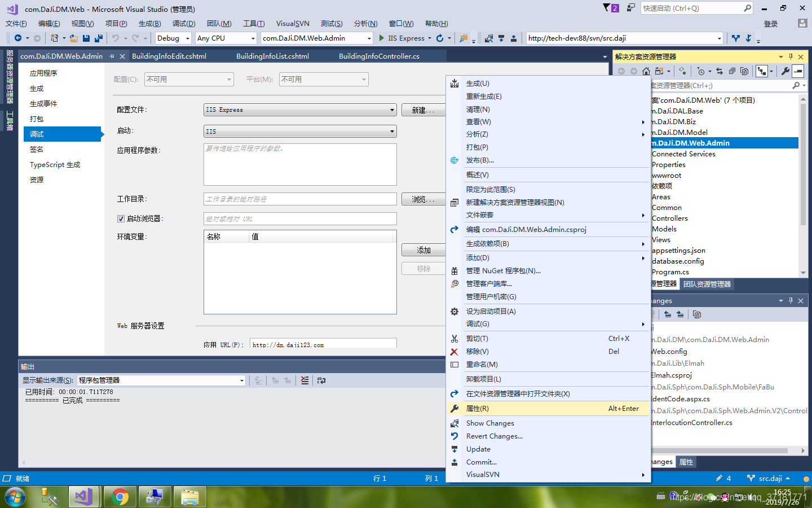Select 生成(U) in context menu
Viewport: 812px width, 508px height.
click(548, 84)
